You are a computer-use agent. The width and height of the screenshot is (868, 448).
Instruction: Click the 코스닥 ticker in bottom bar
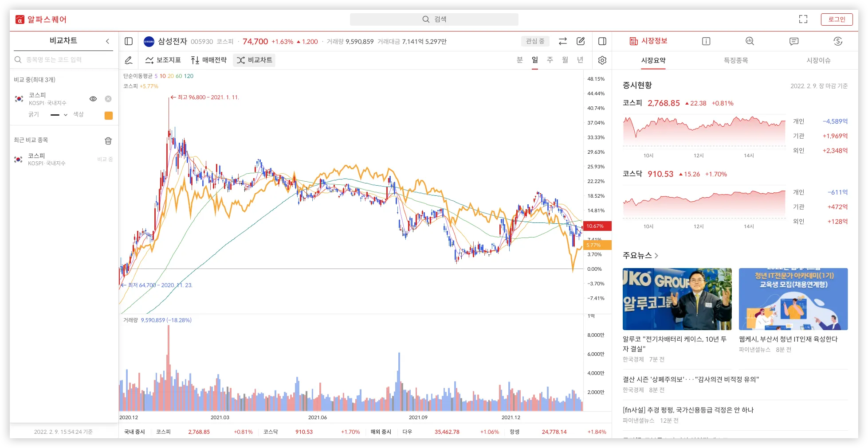(x=311, y=432)
